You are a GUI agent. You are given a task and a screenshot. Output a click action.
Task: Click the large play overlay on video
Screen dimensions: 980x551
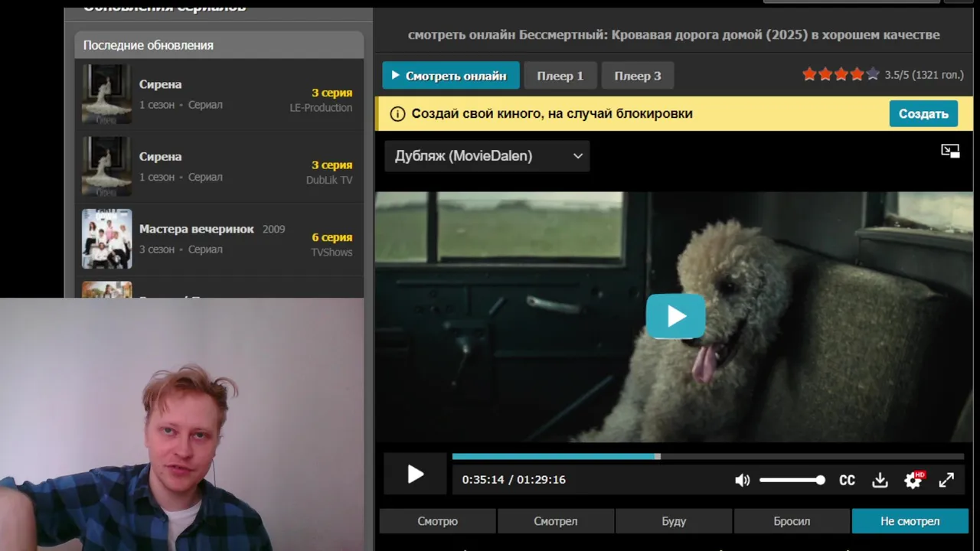tap(675, 316)
